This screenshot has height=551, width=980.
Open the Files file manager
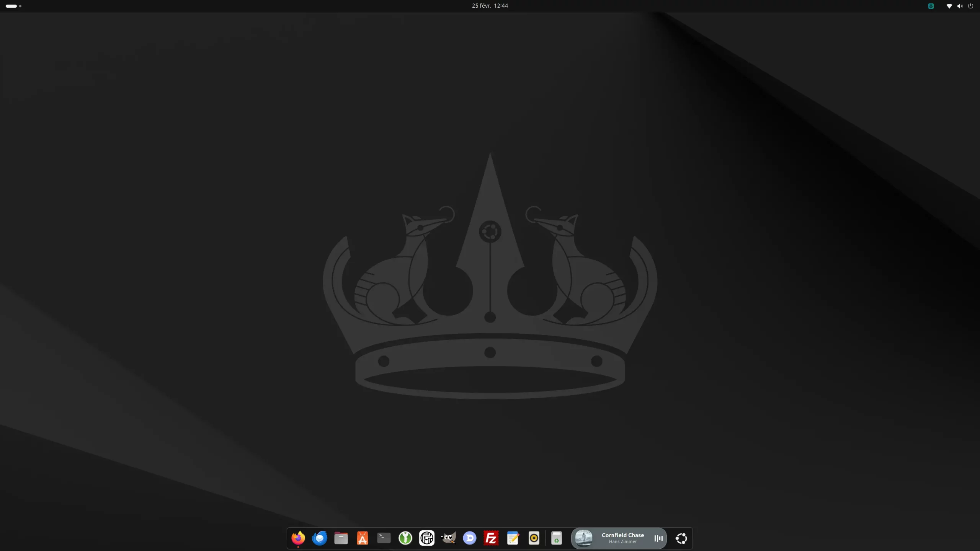[341, 538]
